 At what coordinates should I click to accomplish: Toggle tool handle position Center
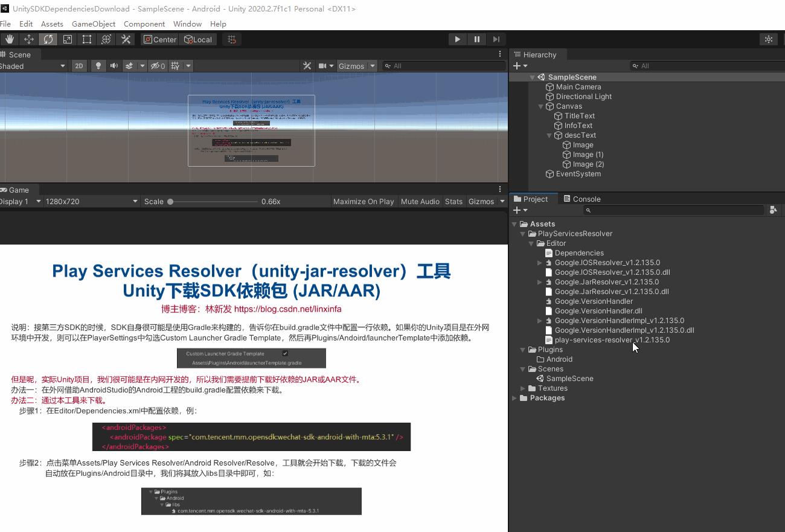[x=160, y=39]
